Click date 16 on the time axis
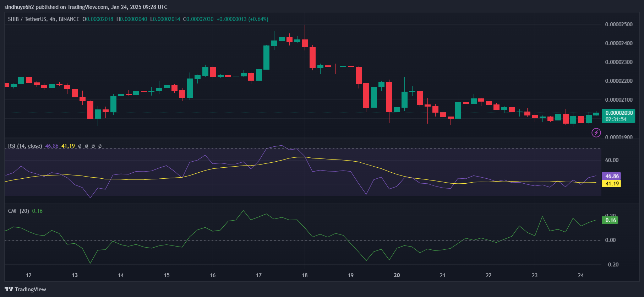Viewport: 644px width, 297px height. click(x=213, y=275)
